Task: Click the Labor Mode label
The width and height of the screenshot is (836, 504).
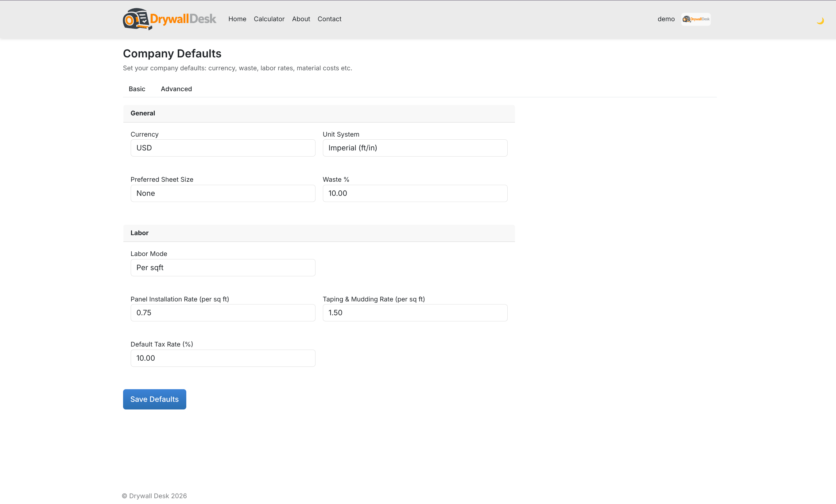Action: point(149,254)
